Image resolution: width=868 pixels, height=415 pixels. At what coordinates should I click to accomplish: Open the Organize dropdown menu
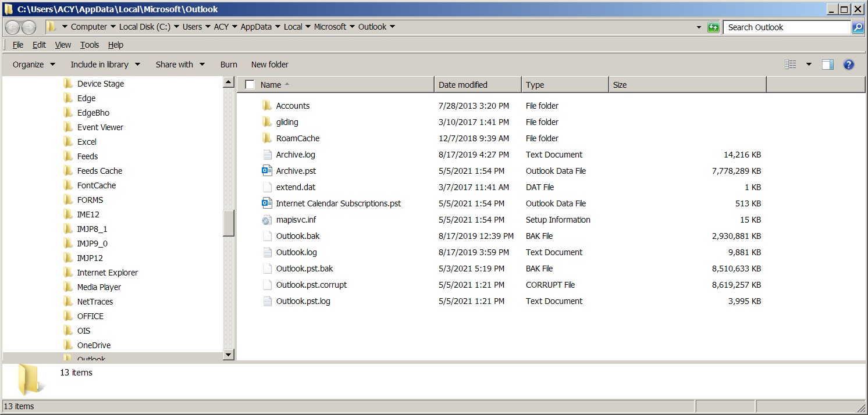pyautogui.click(x=34, y=65)
